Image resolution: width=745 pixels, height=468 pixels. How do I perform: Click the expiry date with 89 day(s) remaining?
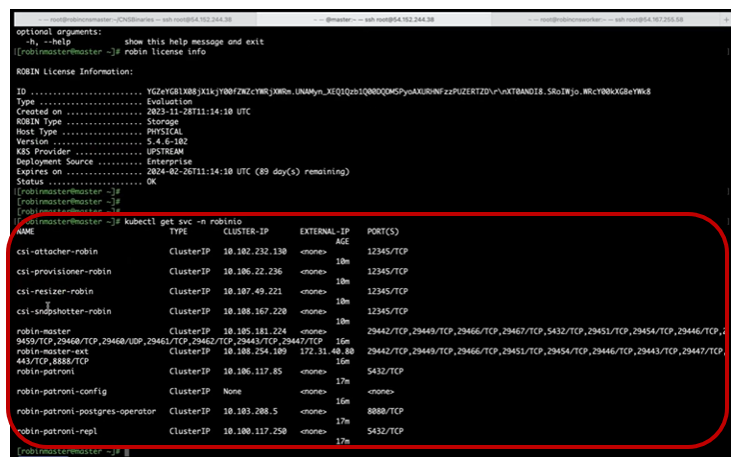coord(248,172)
